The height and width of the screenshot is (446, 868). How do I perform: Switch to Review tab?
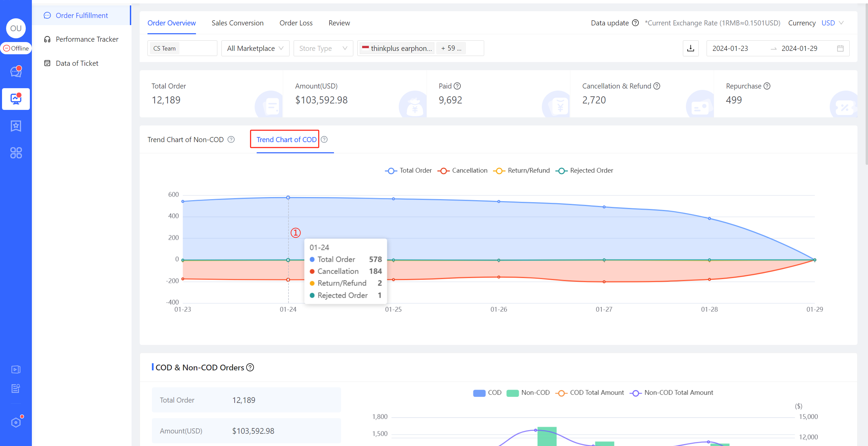coord(339,23)
